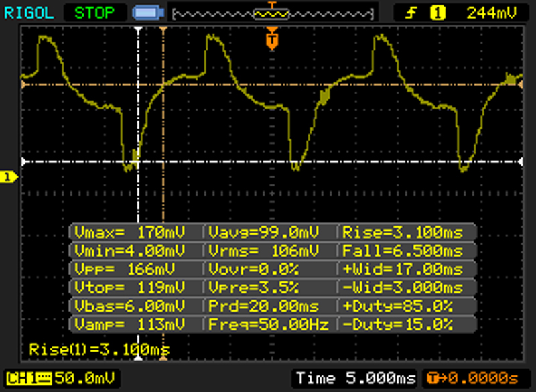Click the -Duty=15.0% measurement
This screenshot has width=536, height=392.
click(397, 324)
